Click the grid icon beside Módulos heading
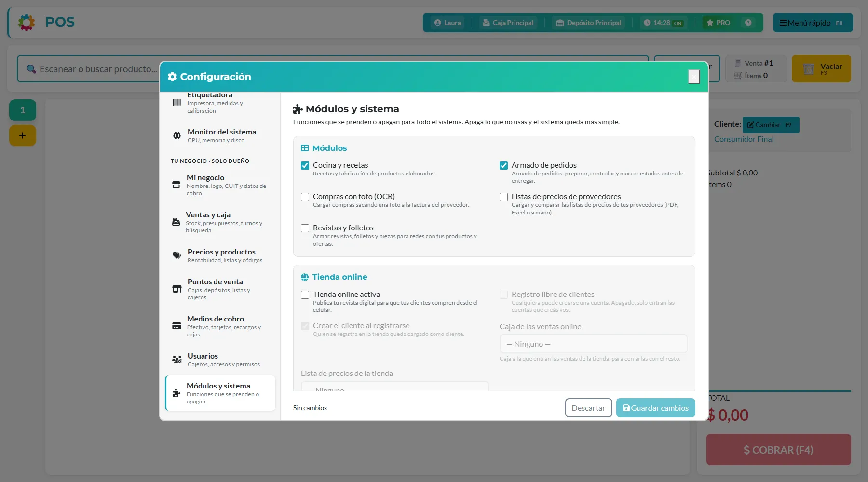This screenshot has width=868, height=482. (305, 148)
